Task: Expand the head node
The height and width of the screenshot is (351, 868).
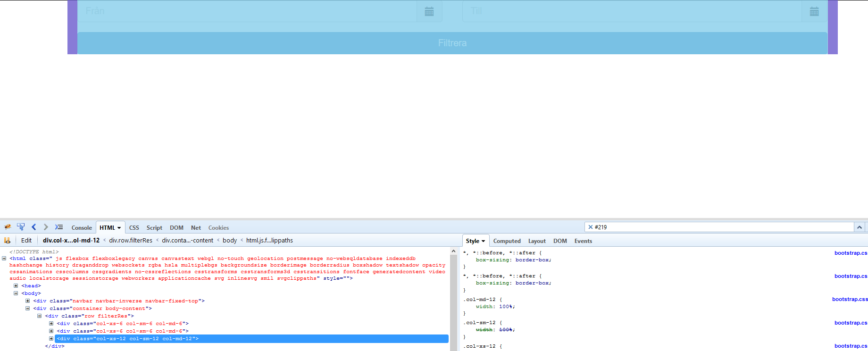Action: click(16, 286)
